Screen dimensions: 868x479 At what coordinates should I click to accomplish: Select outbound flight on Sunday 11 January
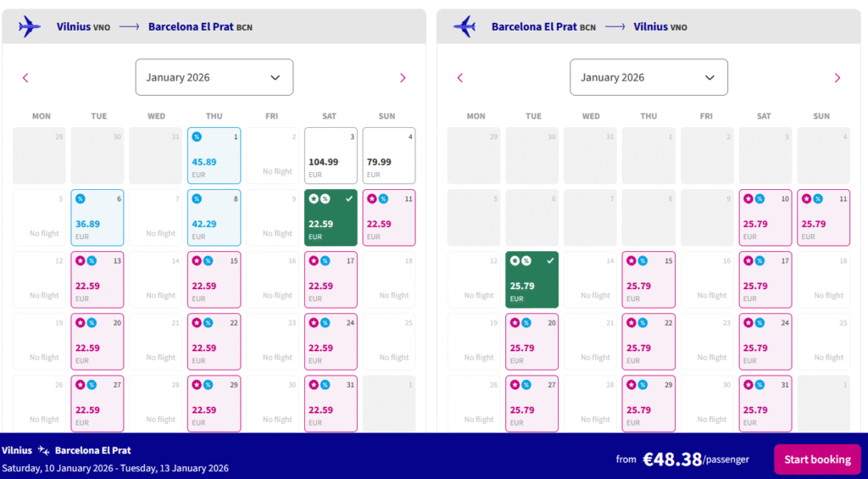click(x=388, y=218)
